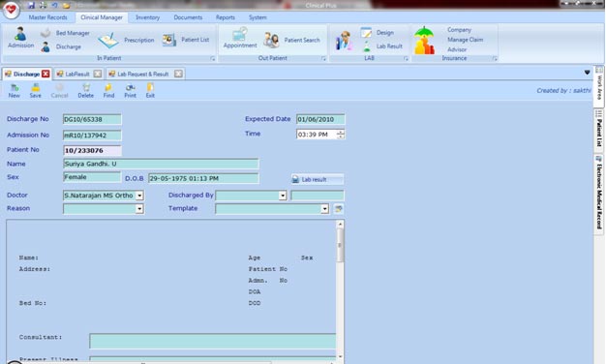Click the Expected Date field
The width and height of the screenshot is (606, 364).
click(x=320, y=119)
